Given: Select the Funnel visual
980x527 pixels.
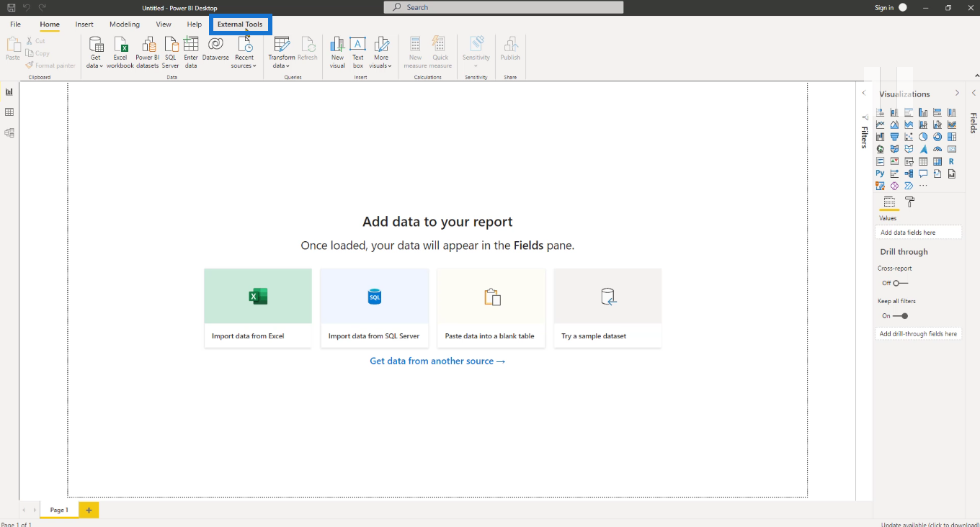Looking at the screenshot, I should 894,137.
